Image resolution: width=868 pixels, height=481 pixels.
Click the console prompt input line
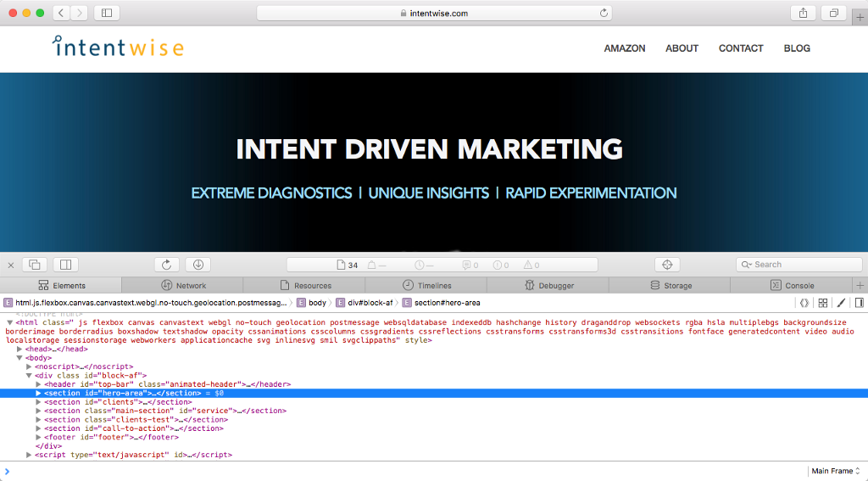[x=404, y=471]
